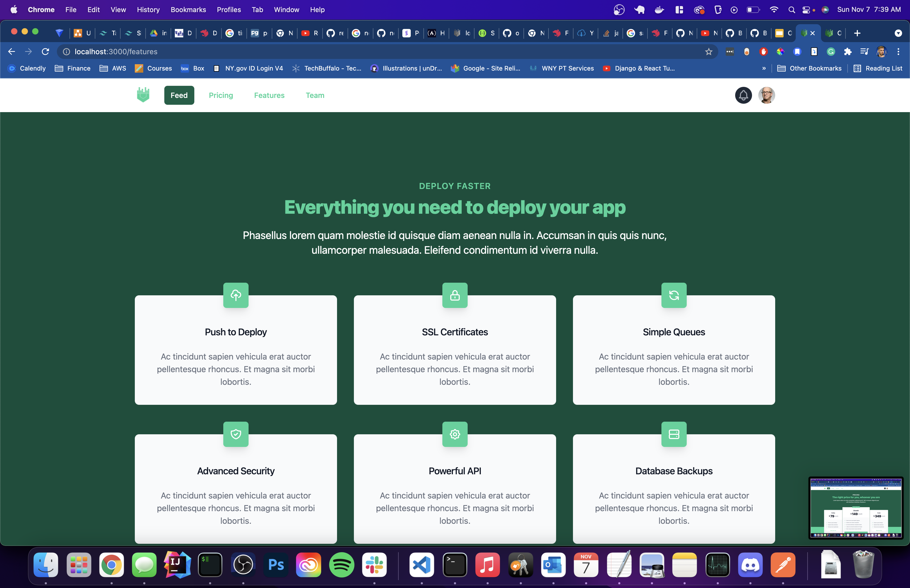
Task: Open Discord from the dock
Action: (750, 565)
